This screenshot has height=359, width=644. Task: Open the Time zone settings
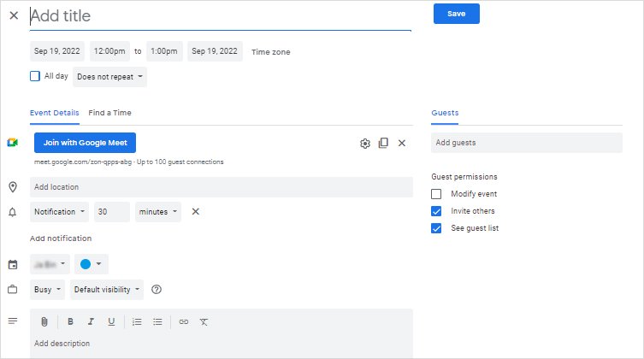[270, 52]
